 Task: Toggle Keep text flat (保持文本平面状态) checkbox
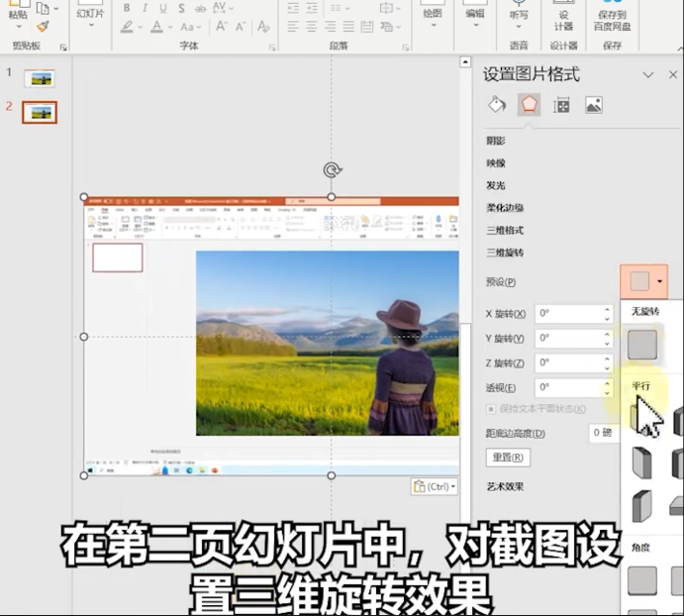pyautogui.click(x=491, y=409)
